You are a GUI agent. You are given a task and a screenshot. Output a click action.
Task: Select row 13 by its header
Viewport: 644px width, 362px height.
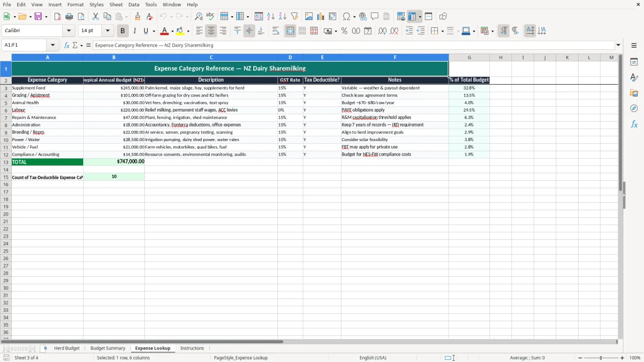(x=5, y=162)
